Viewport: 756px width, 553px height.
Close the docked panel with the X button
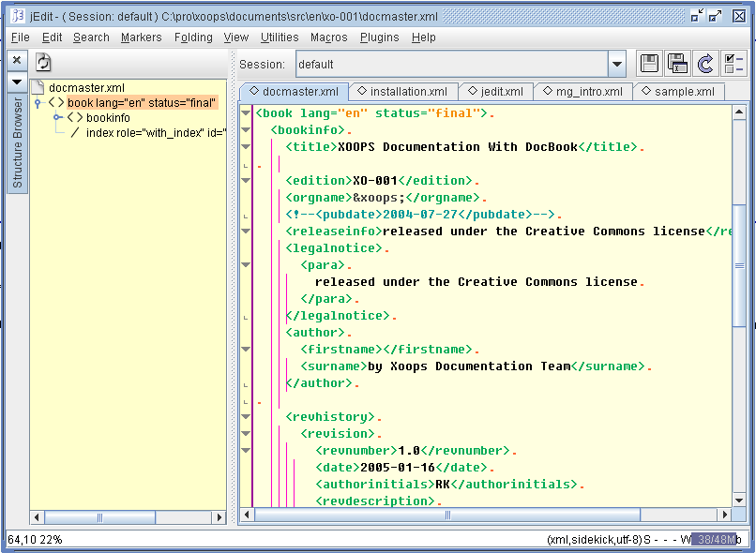(x=17, y=60)
